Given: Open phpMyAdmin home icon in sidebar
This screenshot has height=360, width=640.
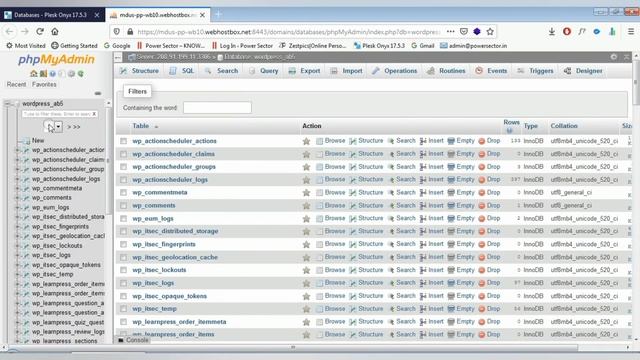Looking at the screenshot, I should point(33,73).
